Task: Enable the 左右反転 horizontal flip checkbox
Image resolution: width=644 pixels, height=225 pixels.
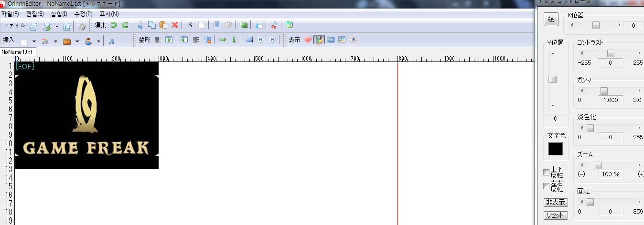Action: (x=547, y=186)
